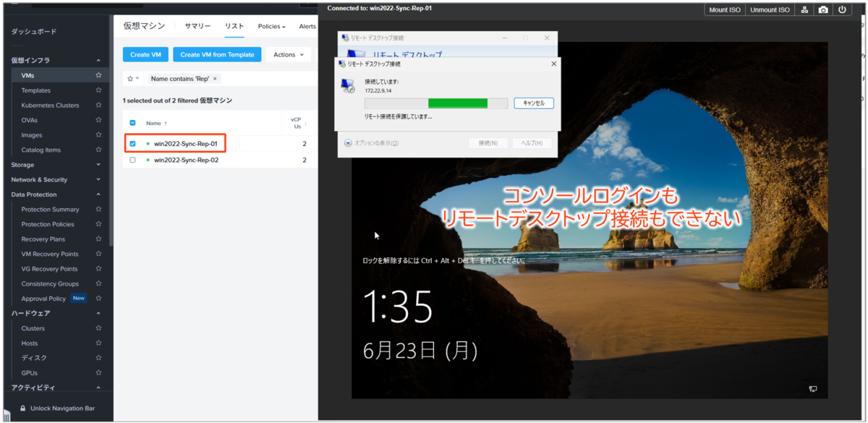
Task: Open the Actions dropdown
Action: pos(288,55)
